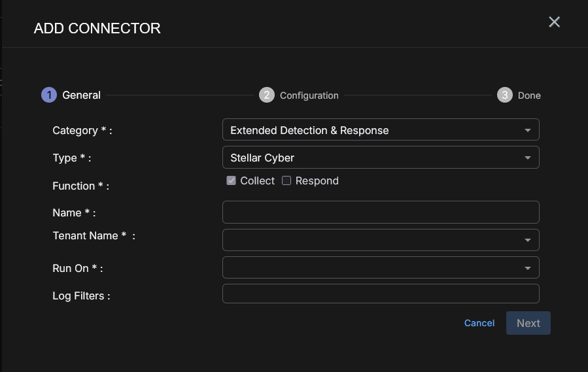
Task: Expand the Type dropdown arrow
Action: point(528,158)
